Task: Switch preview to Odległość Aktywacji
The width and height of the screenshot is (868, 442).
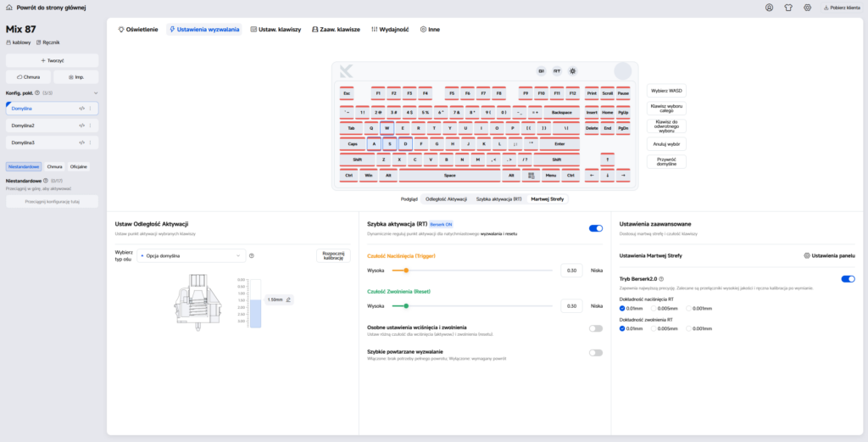Action: click(446, 199)
